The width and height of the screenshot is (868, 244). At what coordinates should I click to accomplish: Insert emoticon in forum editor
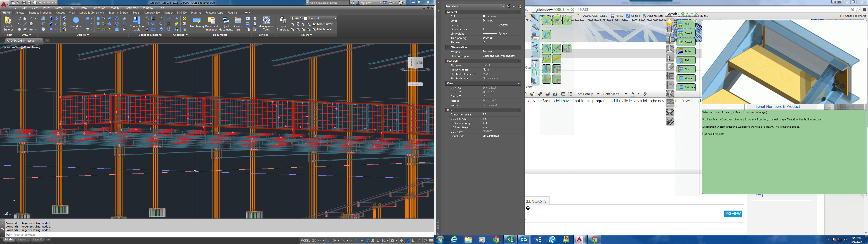click(x=532, y=94)
